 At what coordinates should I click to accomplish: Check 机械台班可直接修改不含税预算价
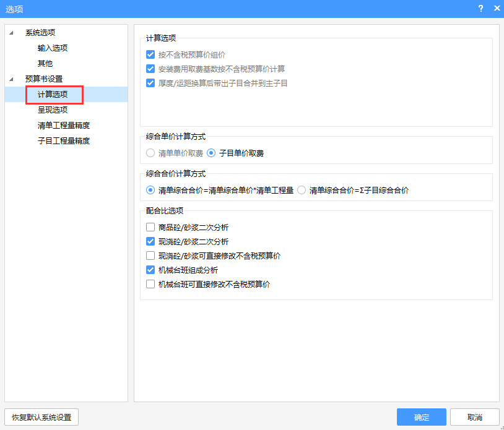tap(150, 285)
